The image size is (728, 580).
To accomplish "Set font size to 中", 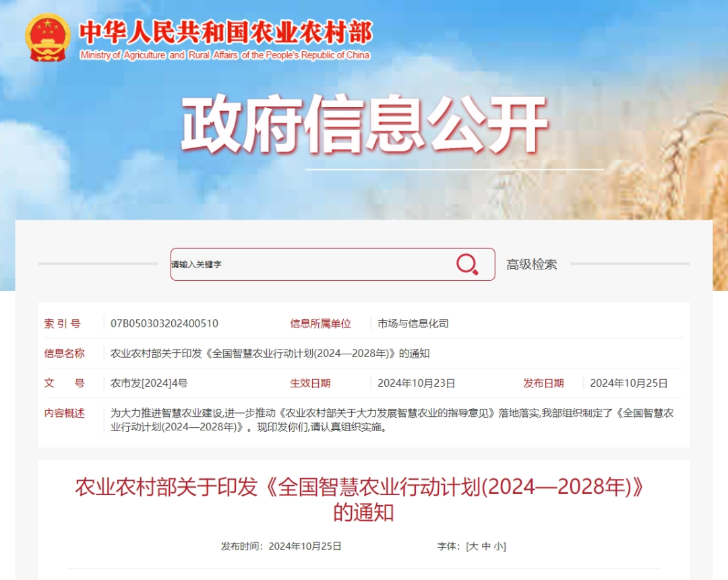I will click(x=486, y=546).
